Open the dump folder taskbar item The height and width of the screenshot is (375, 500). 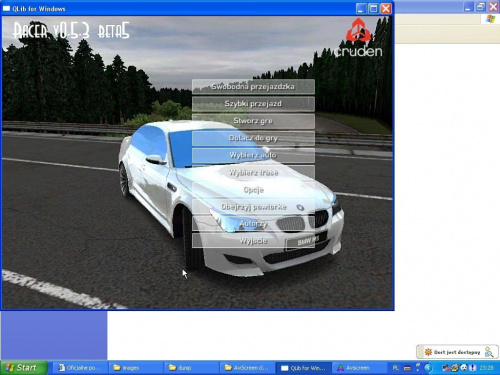(x=190, y=368)
